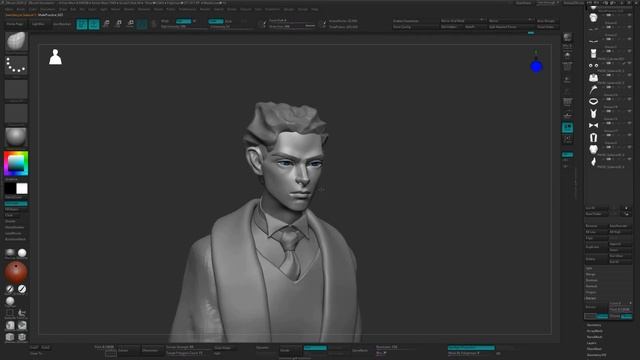Open the Preferences menu
This screenshot has width=640, height=360.
(187, 9)
